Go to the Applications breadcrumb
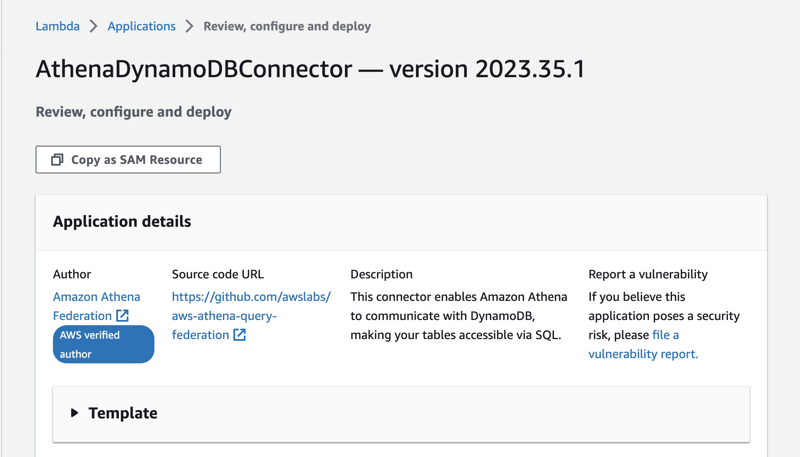Screen dimensions: 800x457 coord(141,26)
